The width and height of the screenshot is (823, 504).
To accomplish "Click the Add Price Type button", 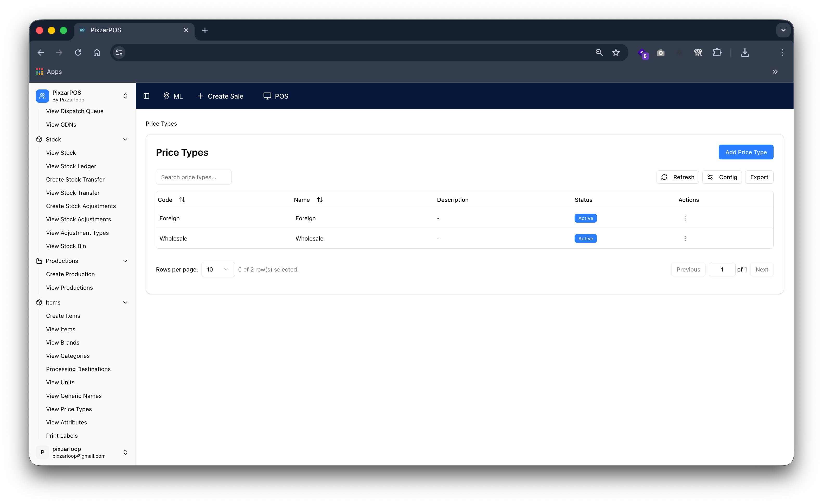I will (746, 152).
